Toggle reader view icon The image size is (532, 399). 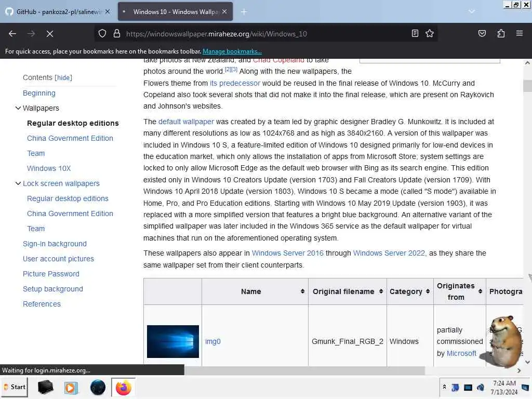click(x=415, y=33)
